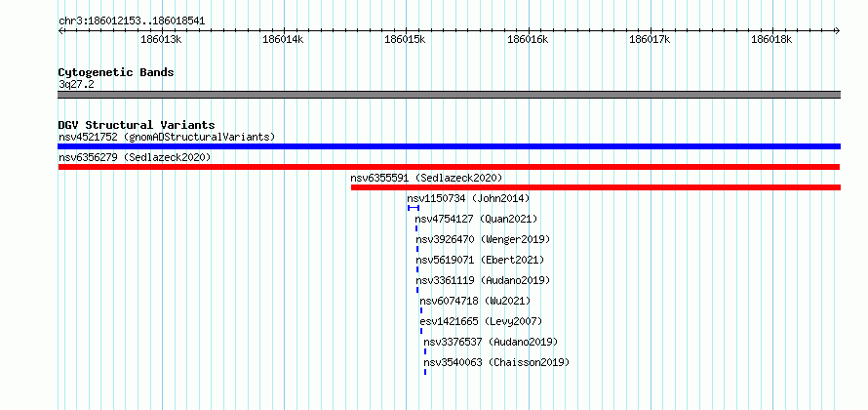Open the nsv1150734 (John2014) variant
868x410 pixels.
pyautogui.click(x=468, y=198)
